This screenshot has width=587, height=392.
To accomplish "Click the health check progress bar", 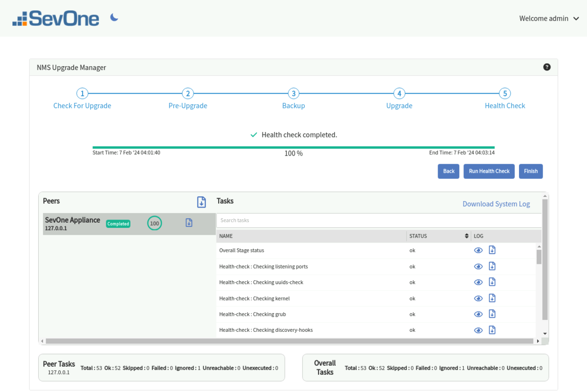I will tap(293, 147).
